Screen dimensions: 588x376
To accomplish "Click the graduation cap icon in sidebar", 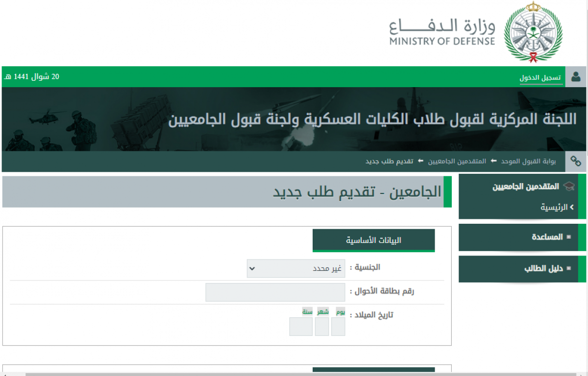I will [x=568, y=186].
